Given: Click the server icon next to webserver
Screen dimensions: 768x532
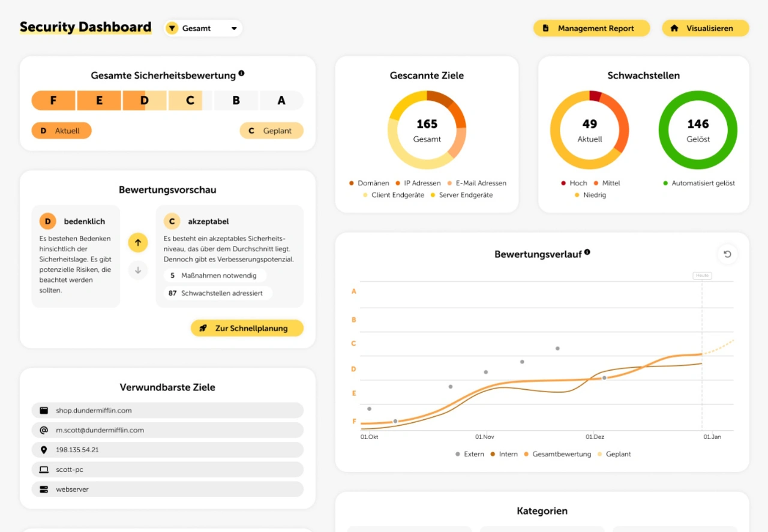Looking at the screenshot, I should click(x=44, y=489).
